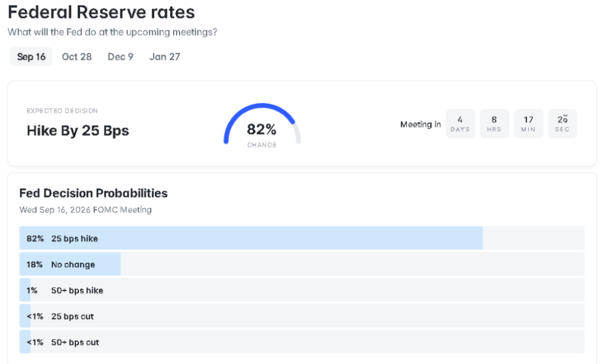Open the Dec 9 meeting tab

coord(120,56)
